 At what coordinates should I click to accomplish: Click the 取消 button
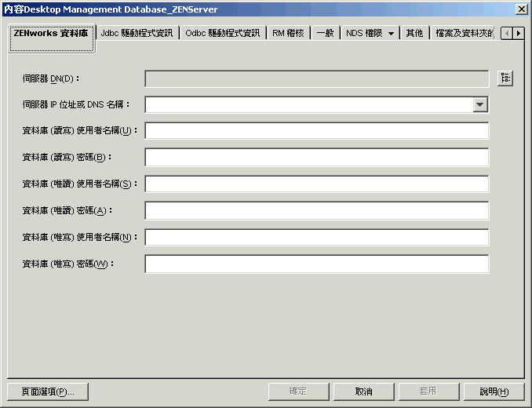click(x=364, y=392)
